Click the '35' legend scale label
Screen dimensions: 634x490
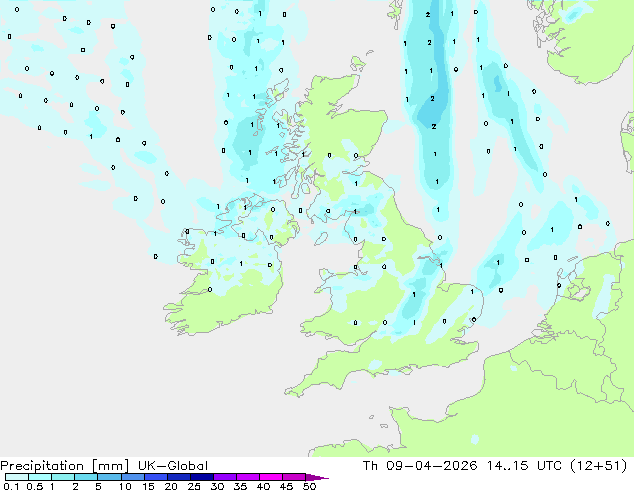(x=240, y=486)
